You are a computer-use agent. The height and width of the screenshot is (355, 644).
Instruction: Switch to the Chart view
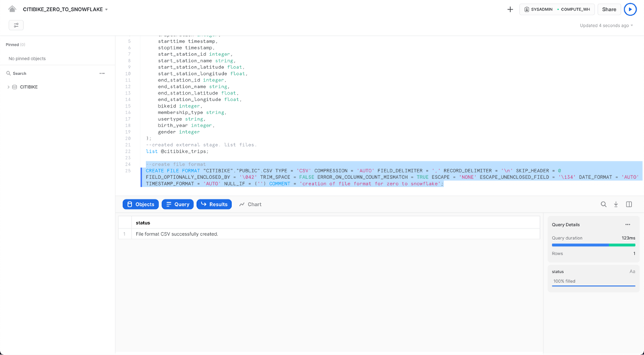pos(250,204)
